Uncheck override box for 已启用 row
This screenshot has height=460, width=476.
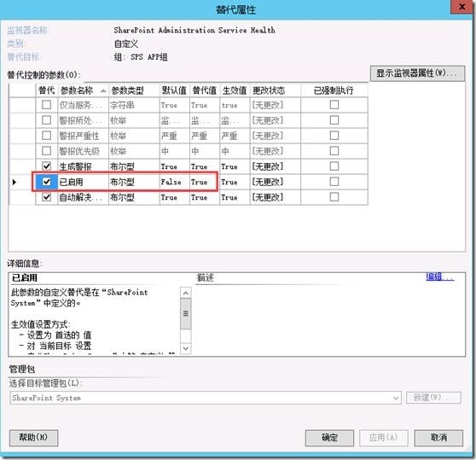(46, 182)
